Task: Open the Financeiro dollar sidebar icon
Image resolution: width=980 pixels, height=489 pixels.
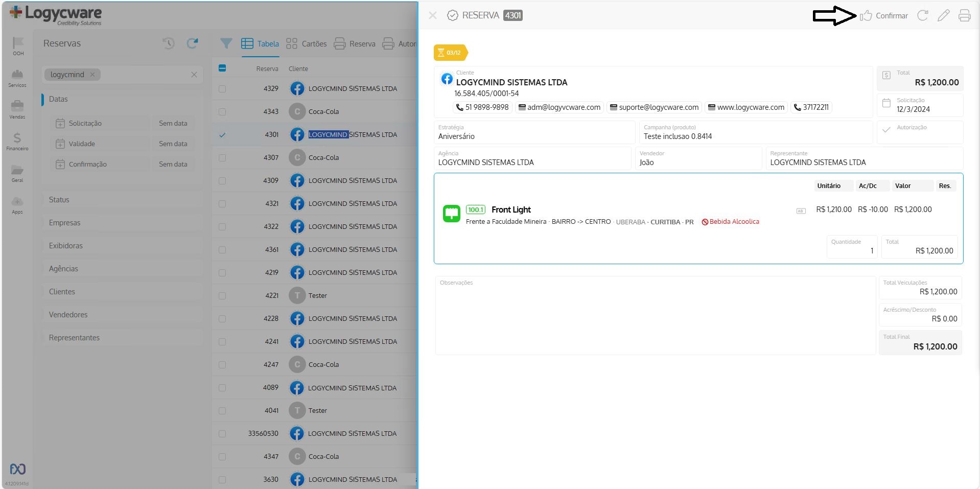Action: [17, 142]
